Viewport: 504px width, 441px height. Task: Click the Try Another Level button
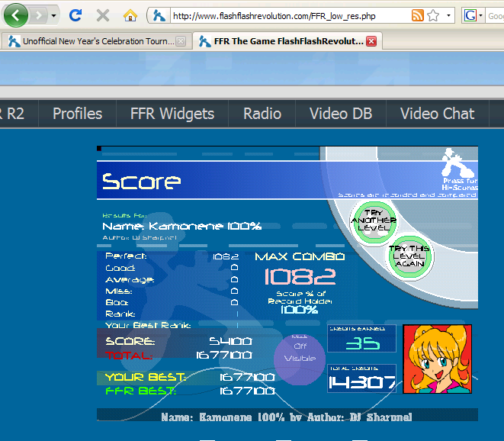point(374,221)
